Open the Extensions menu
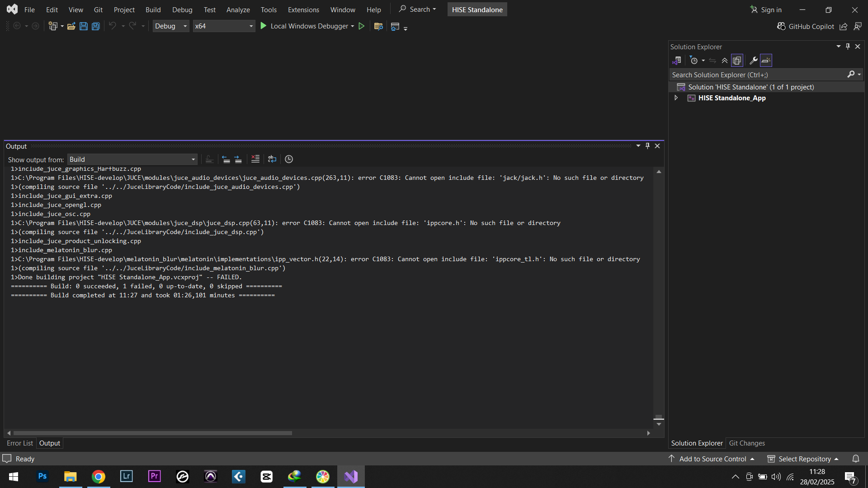This screenshot has width=868, height=488. coord(303,9)
